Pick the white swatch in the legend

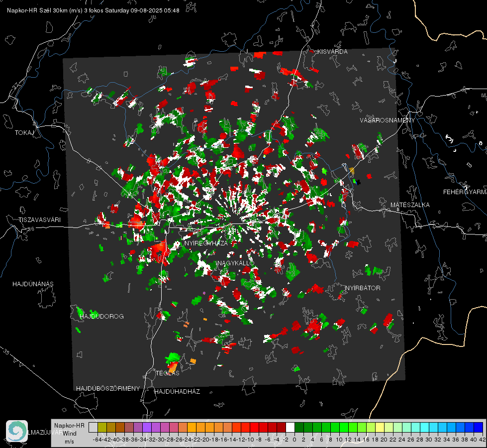point(290,428)
